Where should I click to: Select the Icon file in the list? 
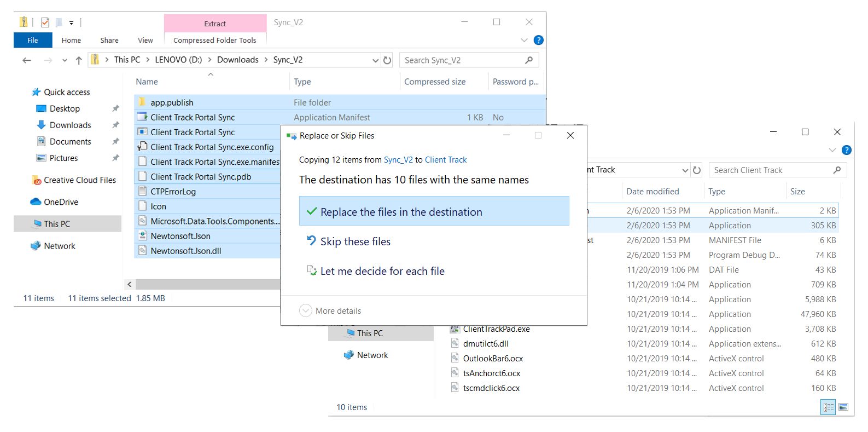coord(158,206)
